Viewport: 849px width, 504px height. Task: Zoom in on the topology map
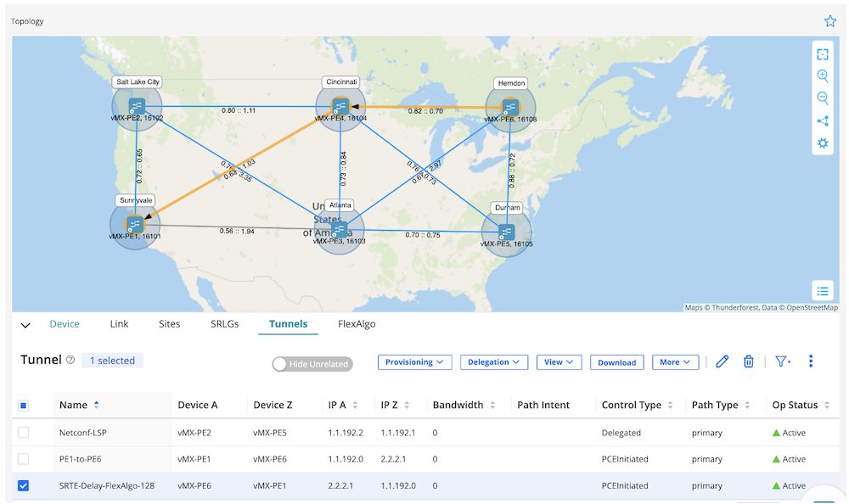pyautogui.click(x=823, y=76)
